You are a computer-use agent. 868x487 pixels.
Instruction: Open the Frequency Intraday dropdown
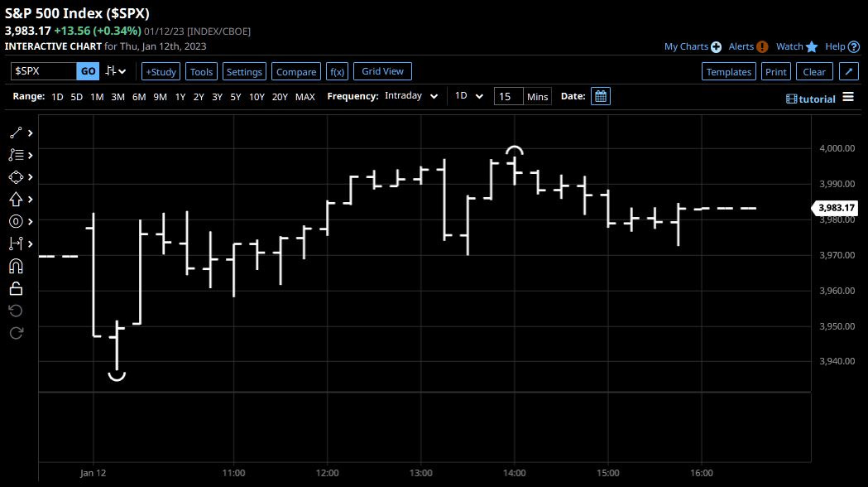coord(411,96)
